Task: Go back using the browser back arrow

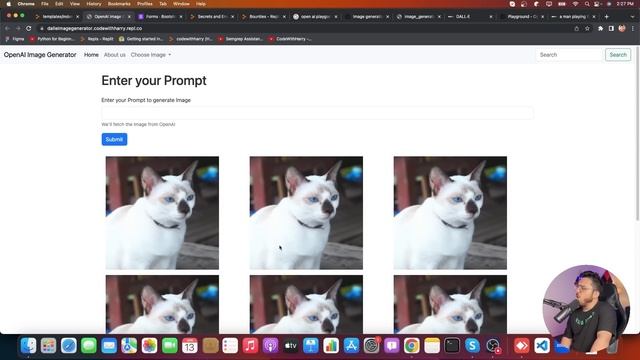Action: click(7, 29)
